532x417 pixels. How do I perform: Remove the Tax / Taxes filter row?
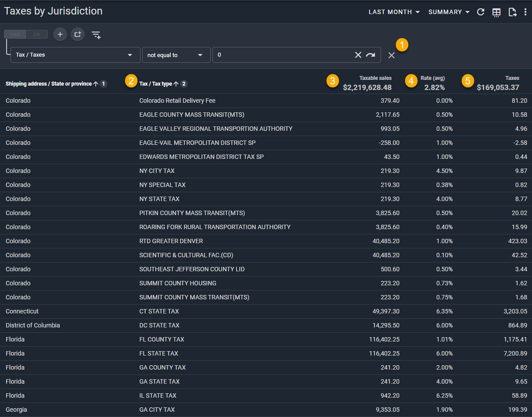(392, 55)
